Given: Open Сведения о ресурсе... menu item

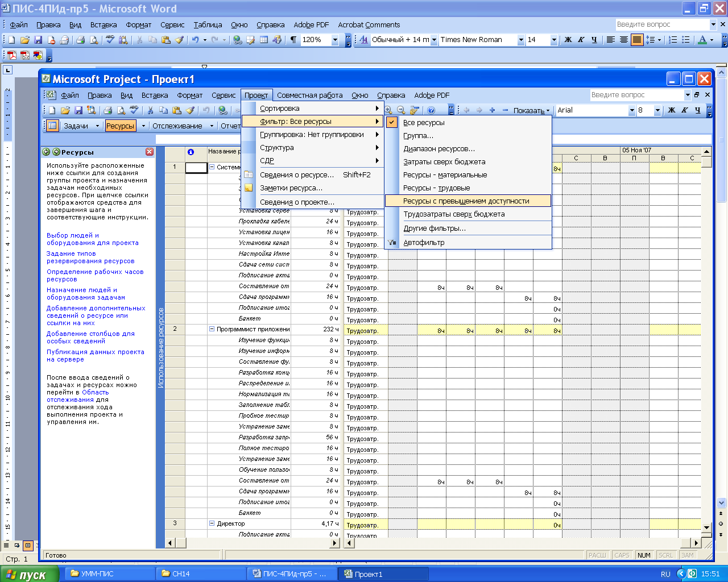Looking at the screenshot, I should pos(313,174).
